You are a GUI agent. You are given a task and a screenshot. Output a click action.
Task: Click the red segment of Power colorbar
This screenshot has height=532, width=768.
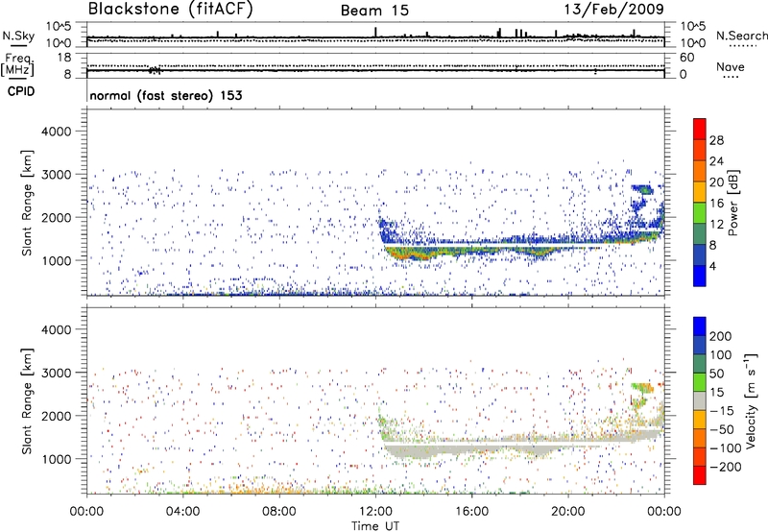point(700,129)
